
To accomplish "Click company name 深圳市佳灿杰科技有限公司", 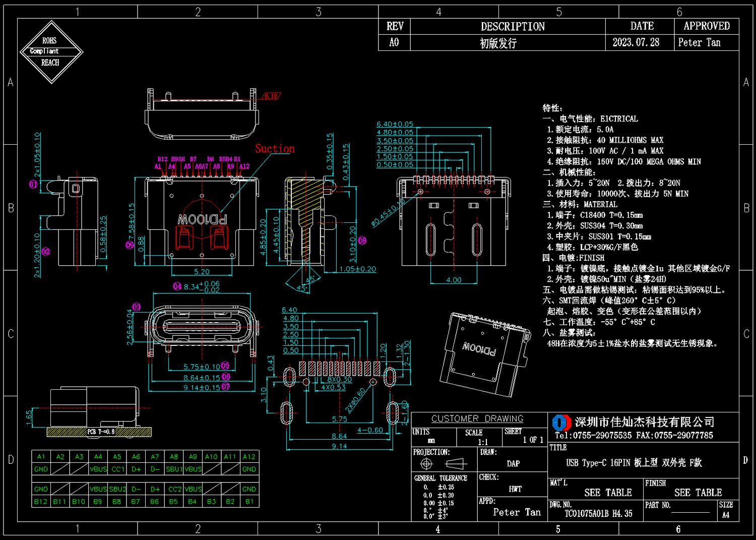I will 644,422.
